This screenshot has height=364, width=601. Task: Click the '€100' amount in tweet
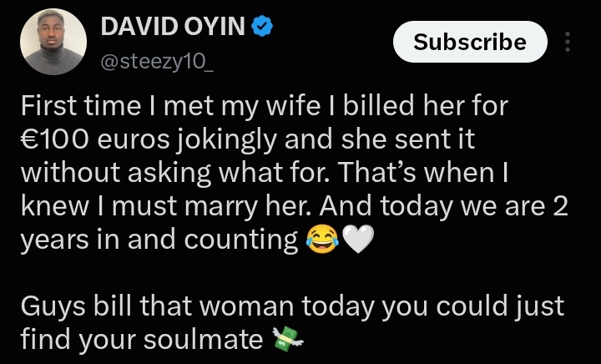tap(55, 139)
